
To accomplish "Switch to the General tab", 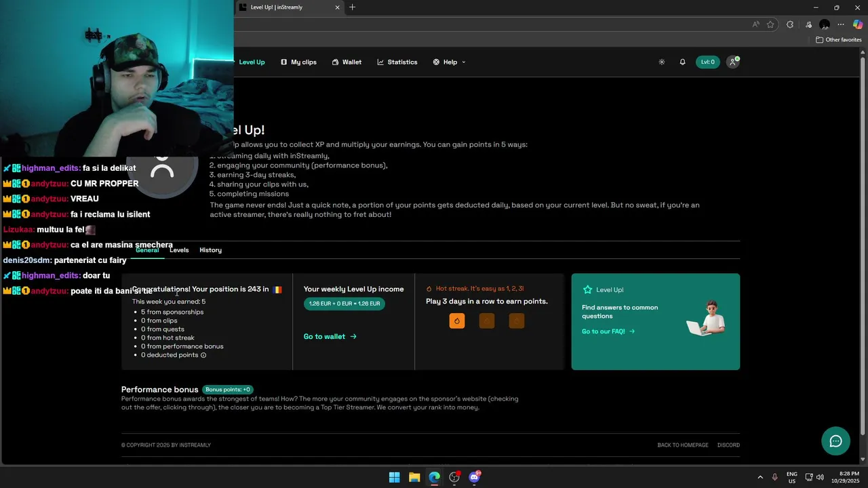I will [147, 250].
